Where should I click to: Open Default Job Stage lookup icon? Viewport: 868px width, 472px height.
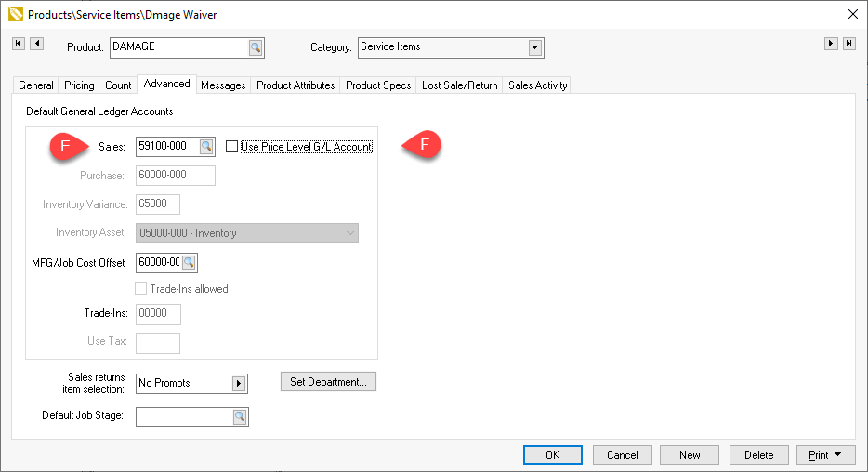[240, 416]
